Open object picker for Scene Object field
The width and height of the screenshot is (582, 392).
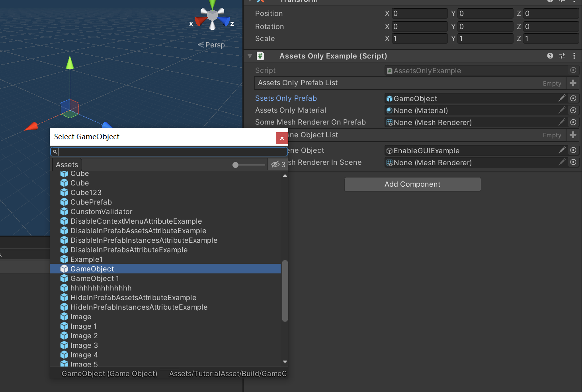(573, 150)
